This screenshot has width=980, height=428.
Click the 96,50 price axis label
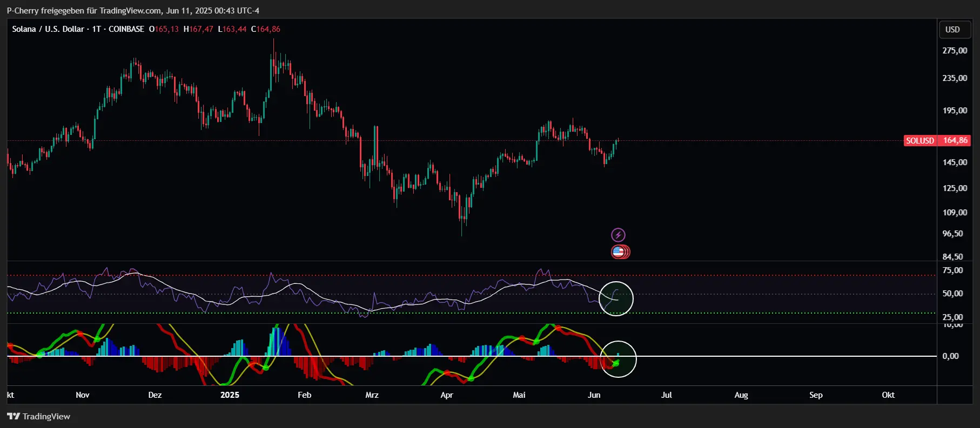[952, 234]
